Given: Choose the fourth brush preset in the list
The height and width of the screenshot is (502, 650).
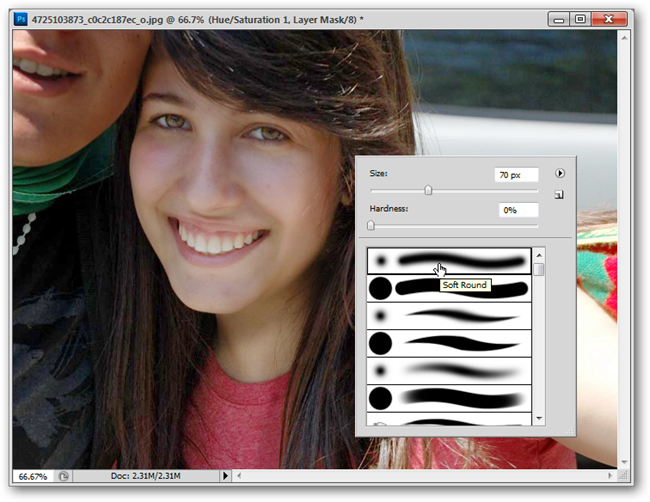Looking at the screenshot, I should point(448,344).
